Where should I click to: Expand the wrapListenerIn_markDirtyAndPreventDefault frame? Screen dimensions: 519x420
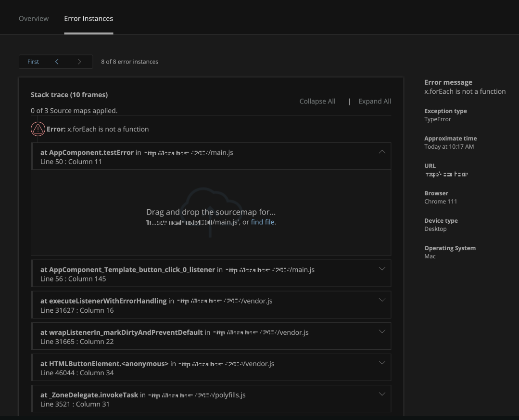click(382, 331)
